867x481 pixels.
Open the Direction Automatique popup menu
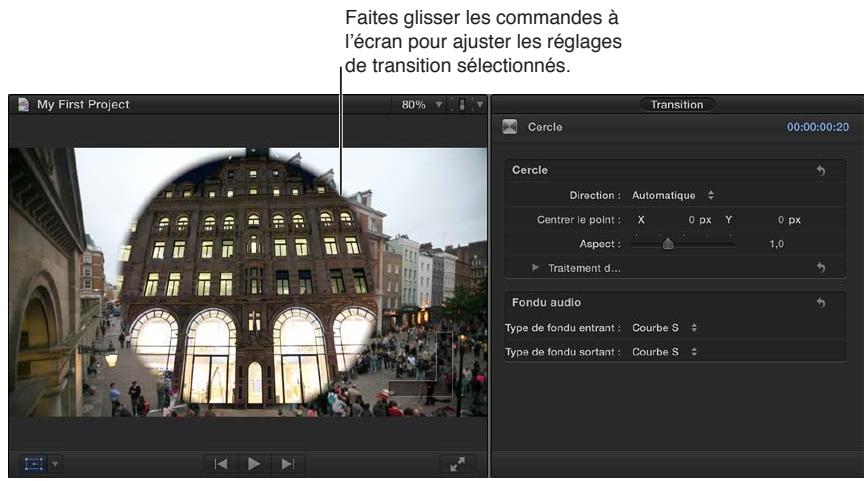673,195
